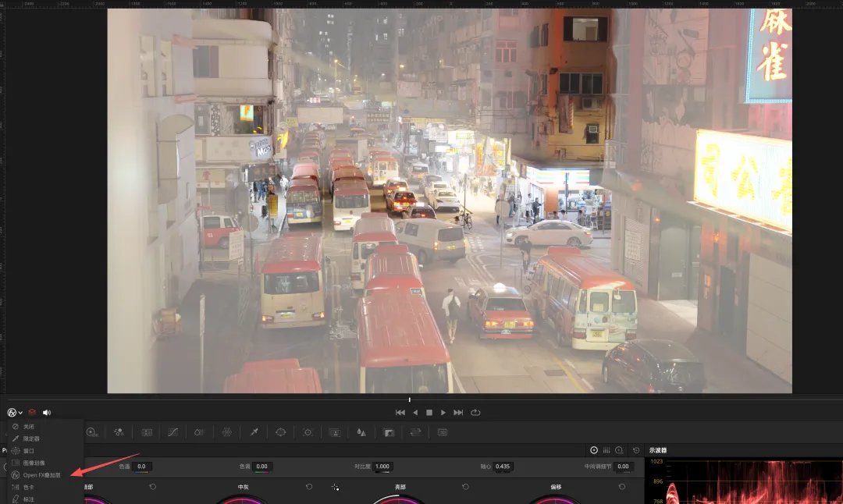Click the video preview image
This screenshot has width=843, height=504.
pyautogui.click(x=450, y=201)
